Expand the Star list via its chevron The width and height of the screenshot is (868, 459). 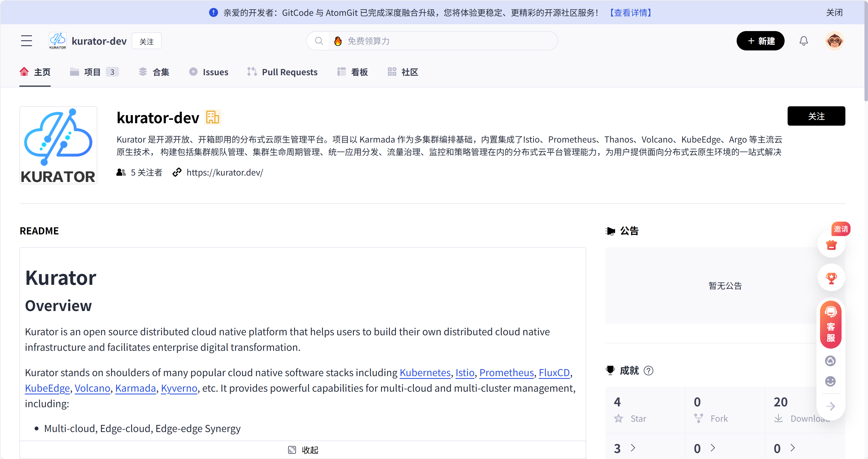pyautogui.click(x=633, y=448)
